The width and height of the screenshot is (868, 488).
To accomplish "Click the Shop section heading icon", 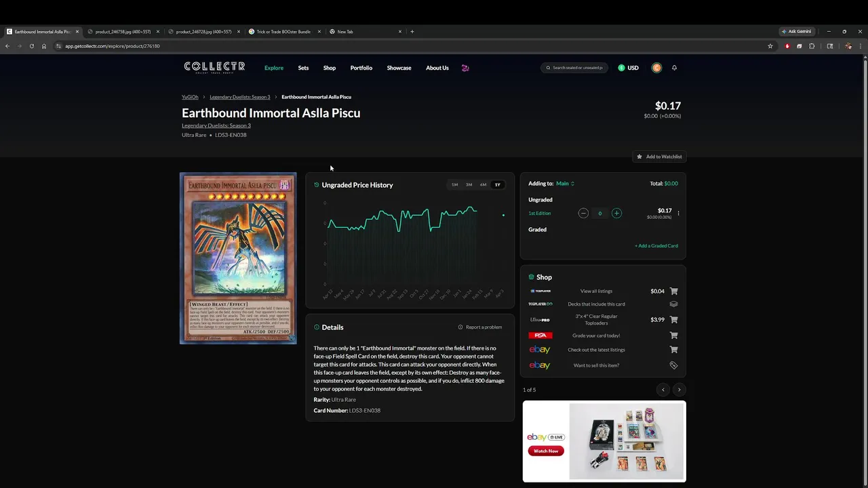I will point(531,277).
